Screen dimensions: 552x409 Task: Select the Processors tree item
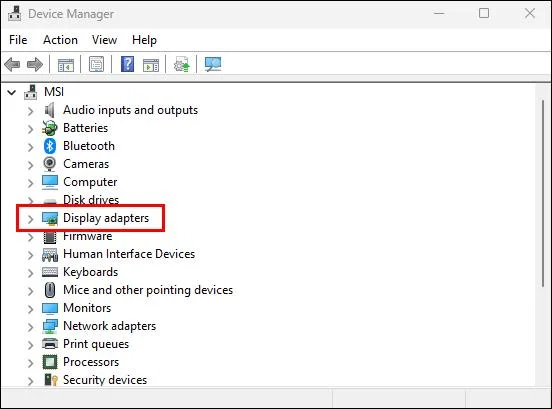(x=91, y=362)
